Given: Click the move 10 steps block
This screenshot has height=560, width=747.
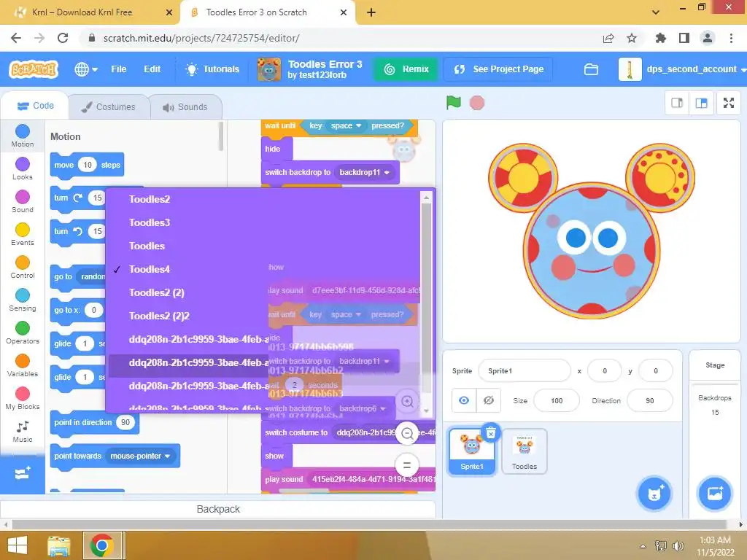Looking at the screenshot, I should tap(88, 165).
